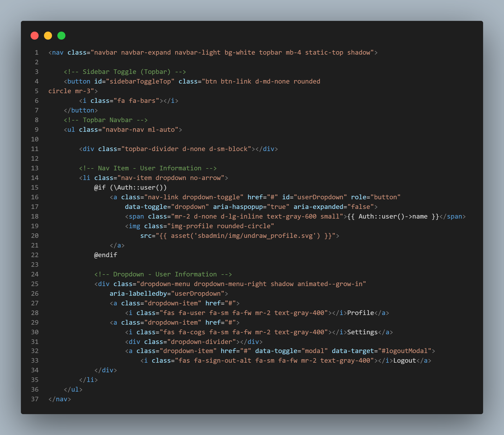
Task: Click line number 24 in the gutter
Action: tap(35, 274)
